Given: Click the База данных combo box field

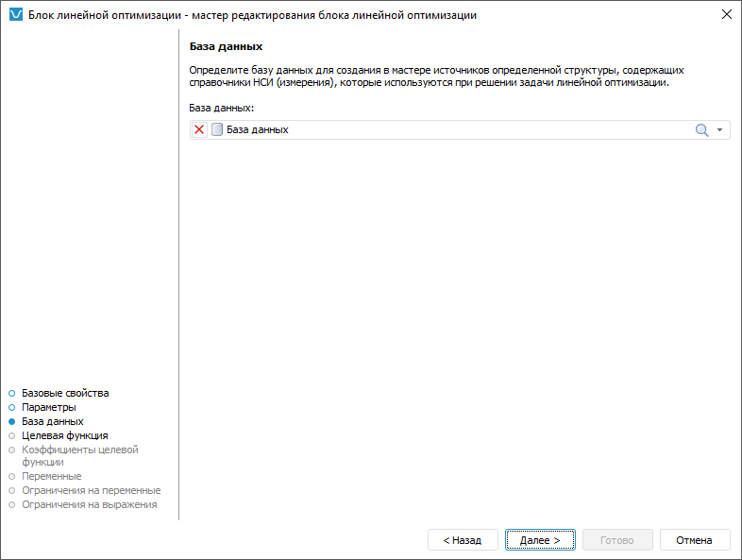Looking at the screenshot, I should (453, 130).
